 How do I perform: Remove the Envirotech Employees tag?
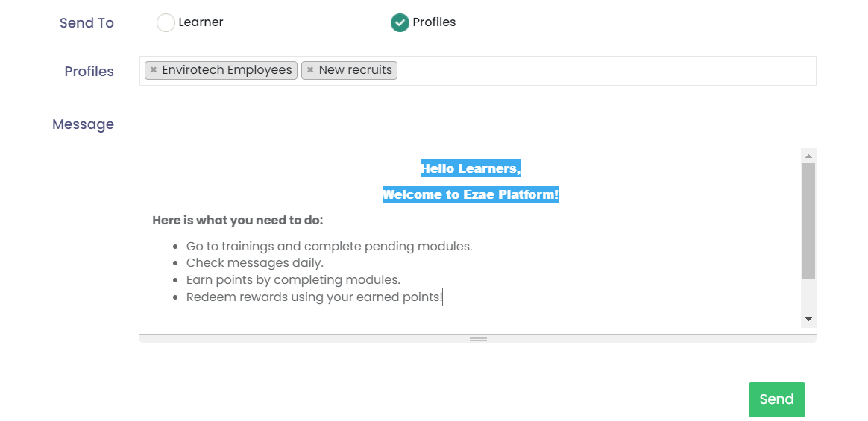[x=154, y=70]
